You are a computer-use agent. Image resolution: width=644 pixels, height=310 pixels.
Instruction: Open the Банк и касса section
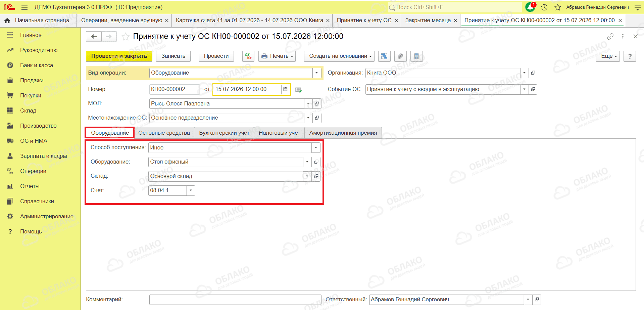click(37, 65)
